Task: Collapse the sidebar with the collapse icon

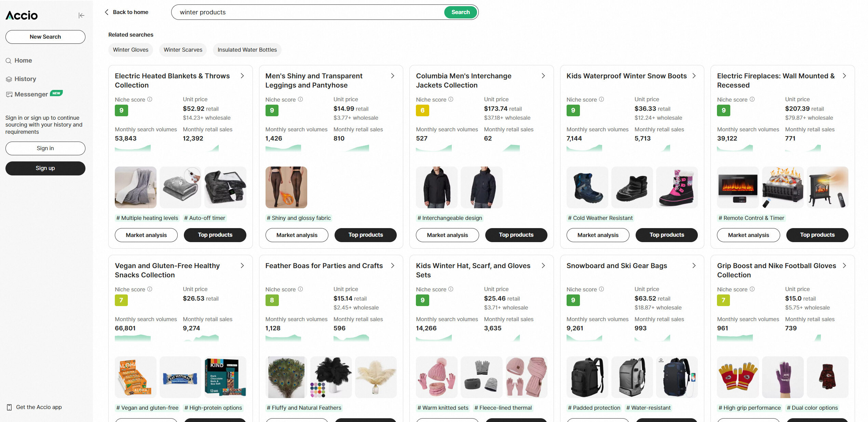Action: 81,15
